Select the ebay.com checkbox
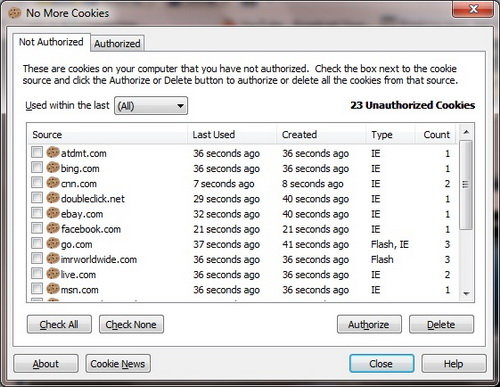 tap(37, 213)
